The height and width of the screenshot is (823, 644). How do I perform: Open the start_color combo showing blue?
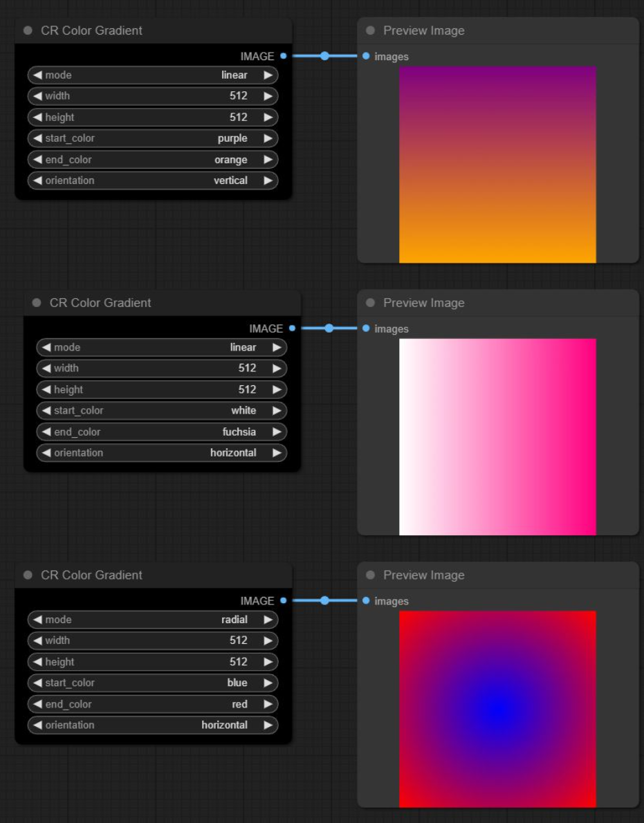pyautogui.click(x=153, y=683)
